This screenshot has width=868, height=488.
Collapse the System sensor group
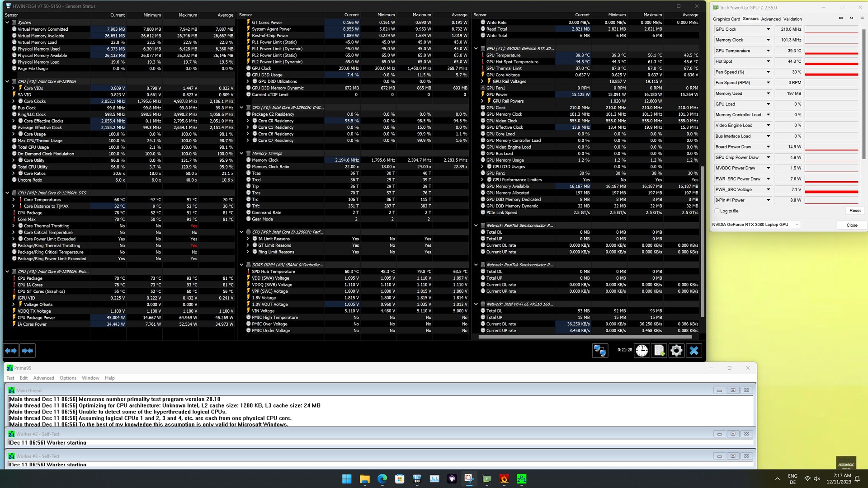pos(7,23)
